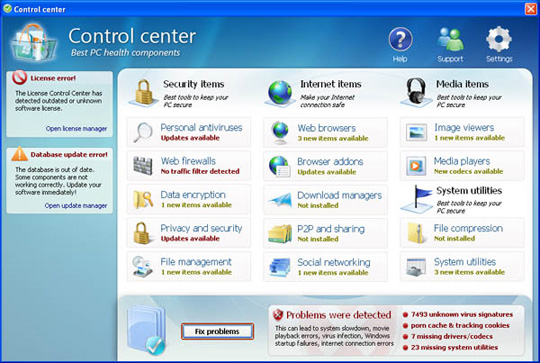The width and height of the screenshot is (540, 363).
Task: Click the System utilities calendar window icon
Action: [x=416, y=267]
